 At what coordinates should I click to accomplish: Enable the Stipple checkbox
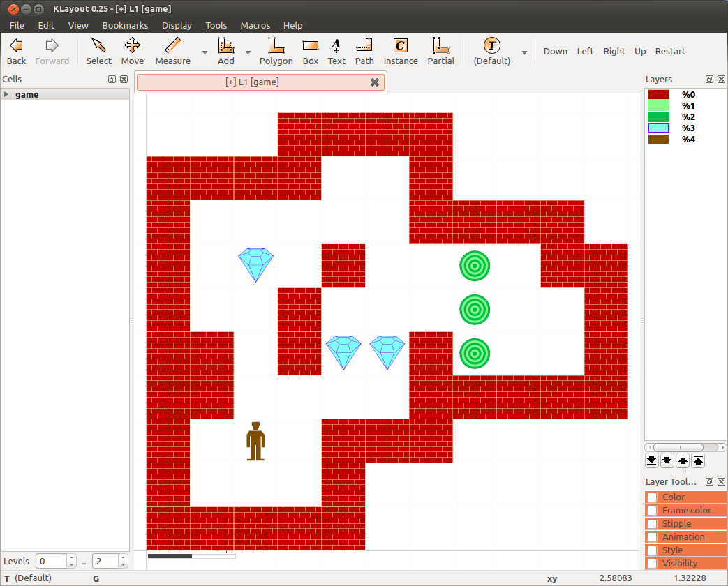[652, 524]
